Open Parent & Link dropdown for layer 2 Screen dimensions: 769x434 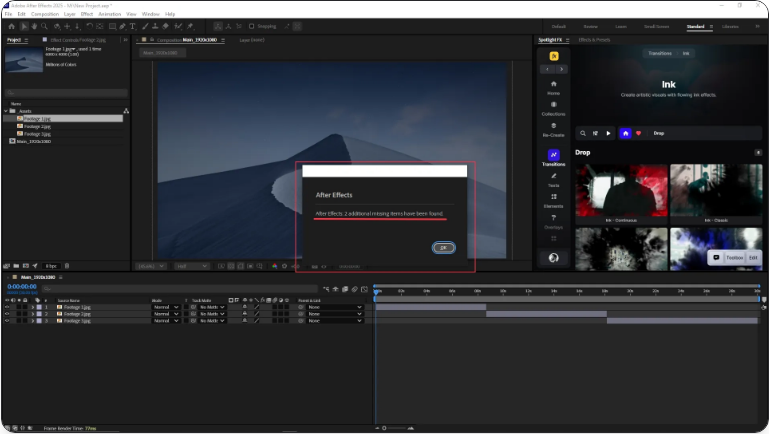coord(334,314)
